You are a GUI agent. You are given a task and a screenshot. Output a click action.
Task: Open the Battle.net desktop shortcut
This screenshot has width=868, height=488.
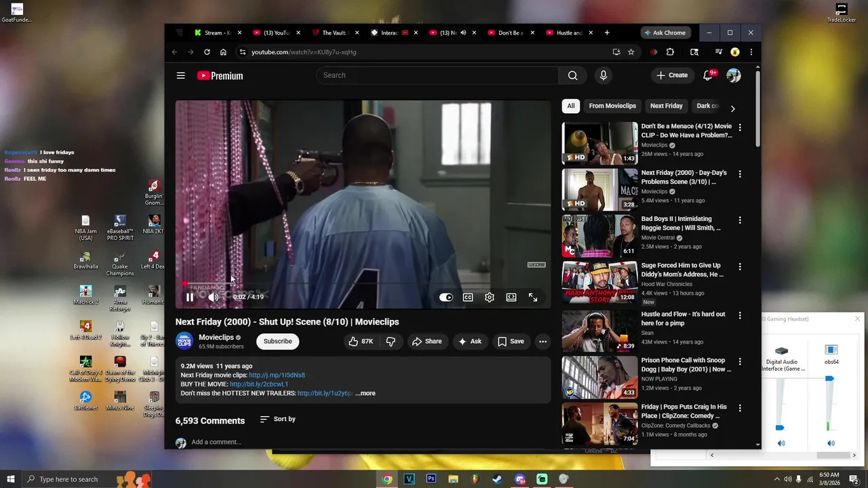coord(85,400)
